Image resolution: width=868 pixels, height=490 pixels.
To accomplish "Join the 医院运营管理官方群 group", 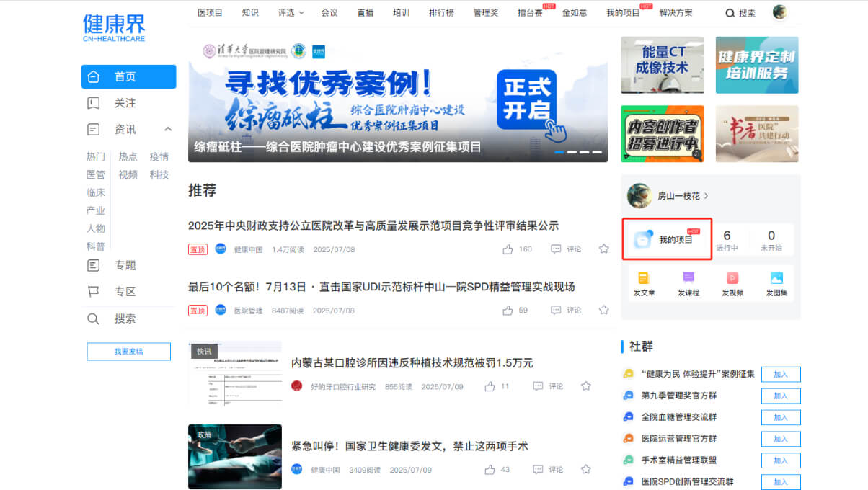I will 781,439.
